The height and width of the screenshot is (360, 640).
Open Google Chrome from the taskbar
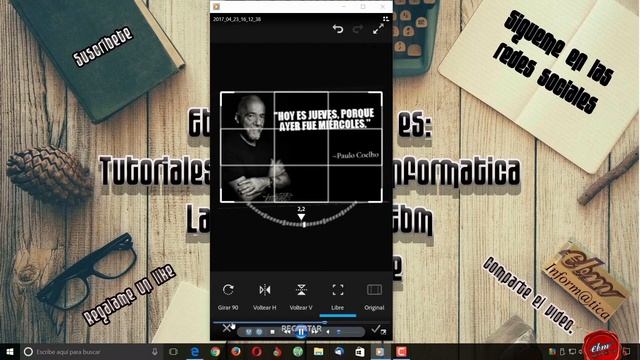point(216,351)
